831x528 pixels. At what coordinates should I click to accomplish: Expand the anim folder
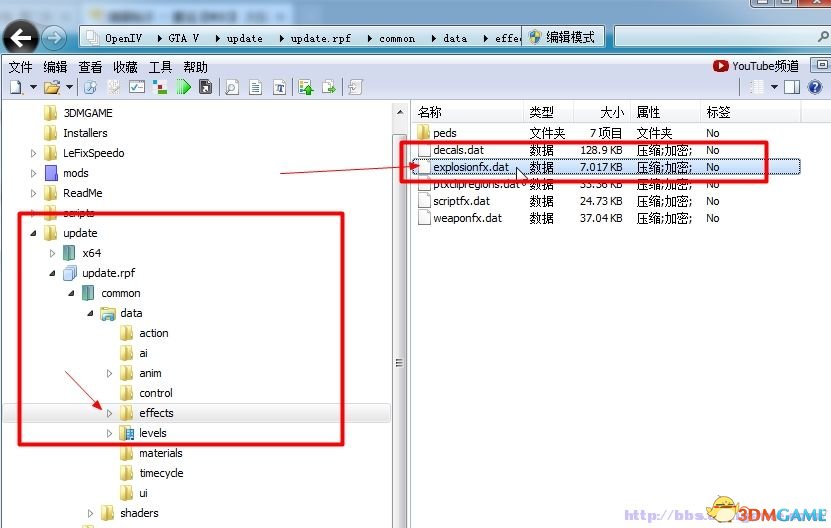point(110,374)
